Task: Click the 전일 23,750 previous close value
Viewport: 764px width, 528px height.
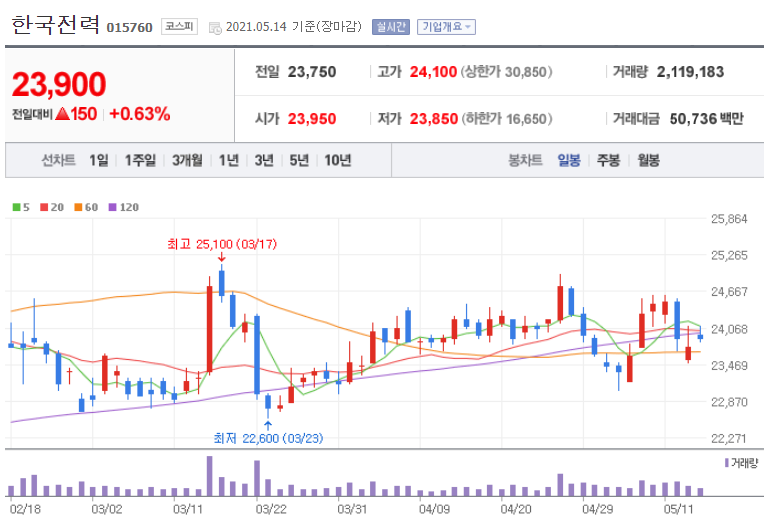Action: pos(312,72)
